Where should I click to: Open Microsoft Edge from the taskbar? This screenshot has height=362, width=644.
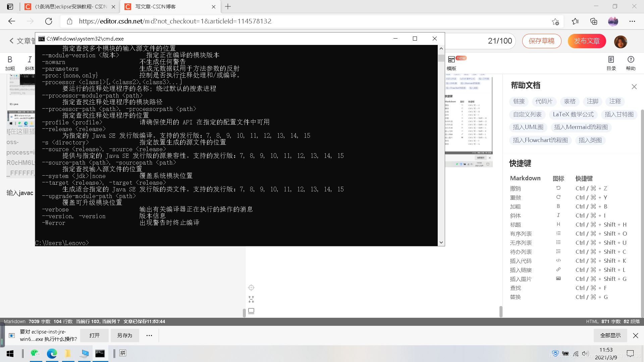52,353
